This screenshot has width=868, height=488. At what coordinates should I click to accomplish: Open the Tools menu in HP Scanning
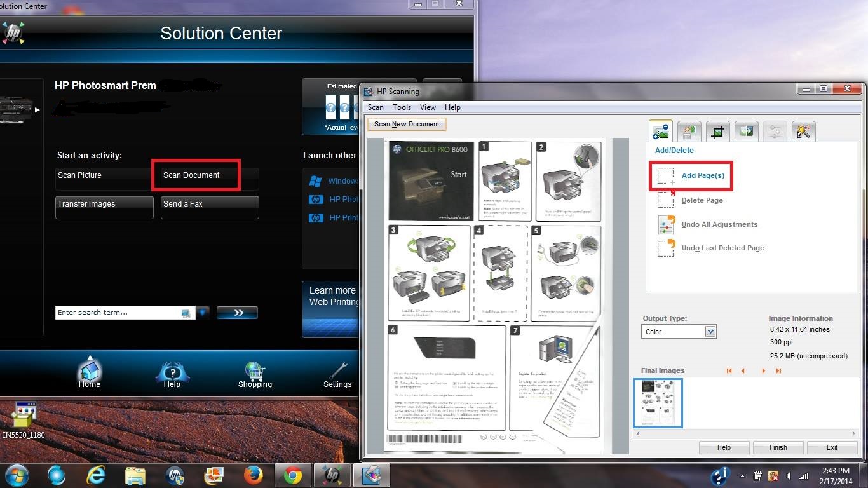pos(402,107)
